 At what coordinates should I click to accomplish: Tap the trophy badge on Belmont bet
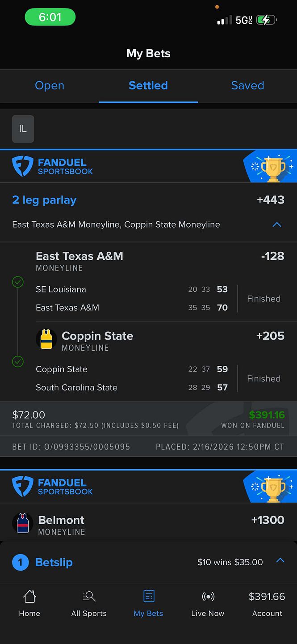click(270, 487)
